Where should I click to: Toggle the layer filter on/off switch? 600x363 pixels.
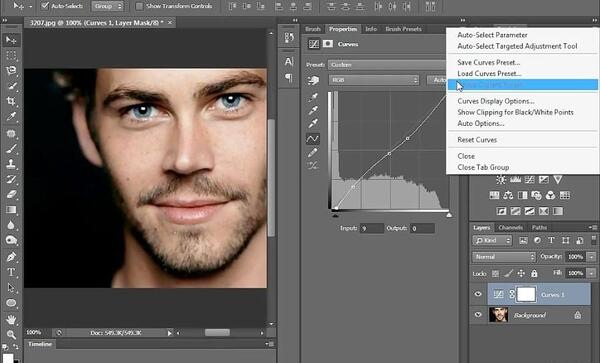pos(593,240)
